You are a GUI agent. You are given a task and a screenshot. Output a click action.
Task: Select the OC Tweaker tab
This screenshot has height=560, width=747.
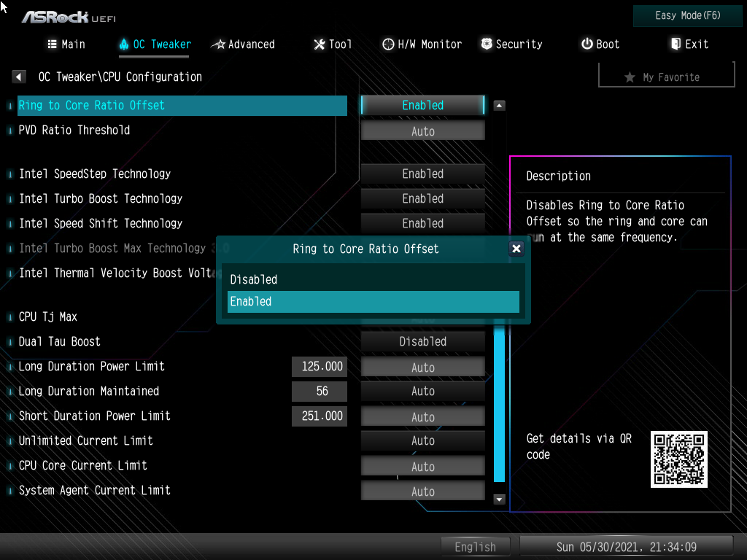pyautogui.click(x=155, y=44)
